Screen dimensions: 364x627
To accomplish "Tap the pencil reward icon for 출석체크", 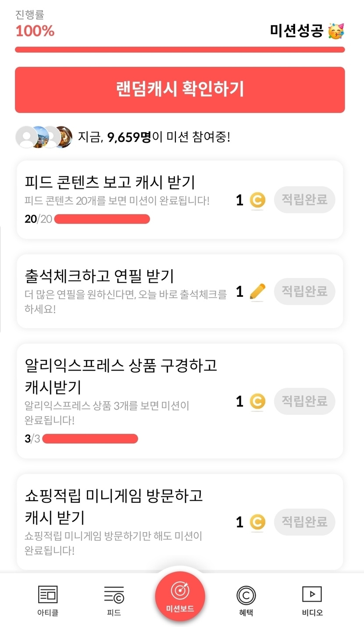I will (x=257, y=292).
